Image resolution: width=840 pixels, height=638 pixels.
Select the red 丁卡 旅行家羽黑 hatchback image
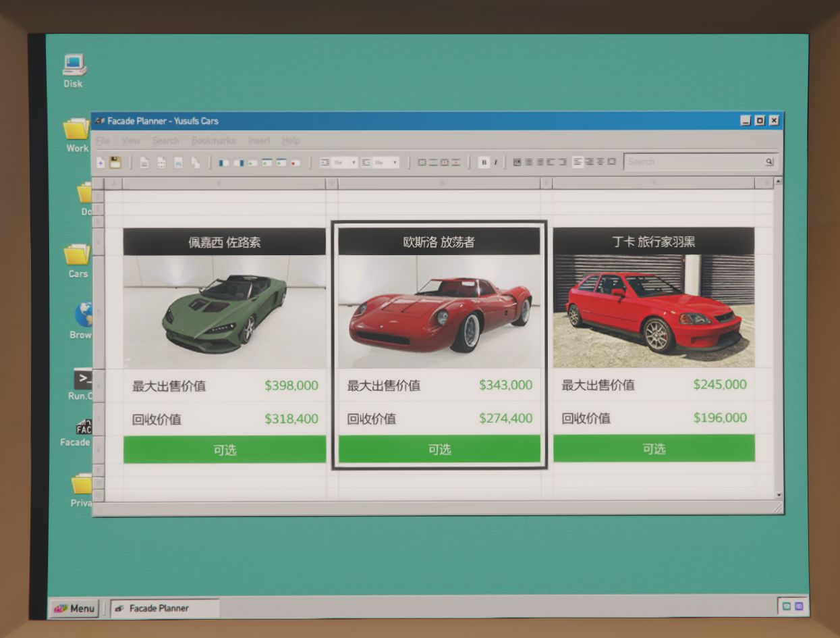pos(654,311)
